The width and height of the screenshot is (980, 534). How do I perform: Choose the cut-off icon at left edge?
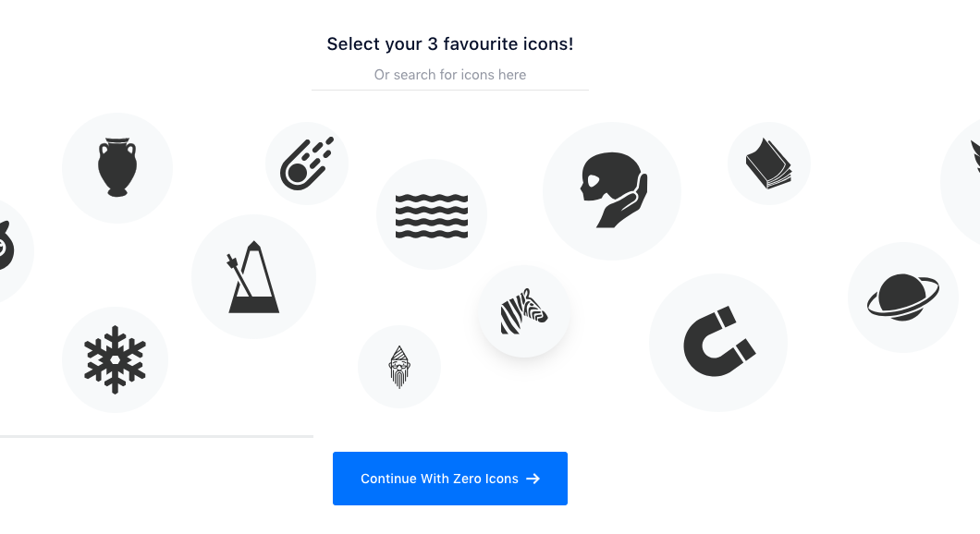tap(7, 249)
